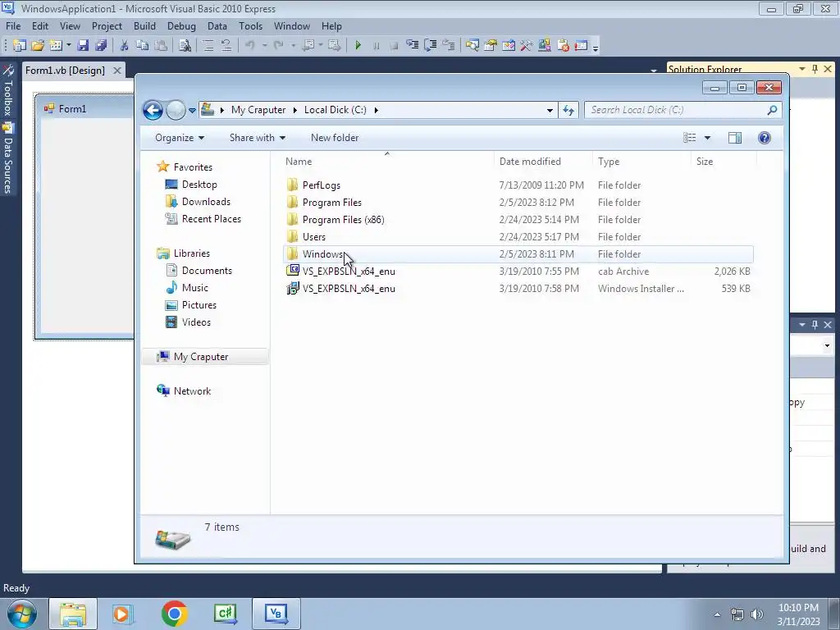This screenshot has width=840, height=630.
Task: Select the Form1.vb [Design] tab
Action: [x=66, y=71]
